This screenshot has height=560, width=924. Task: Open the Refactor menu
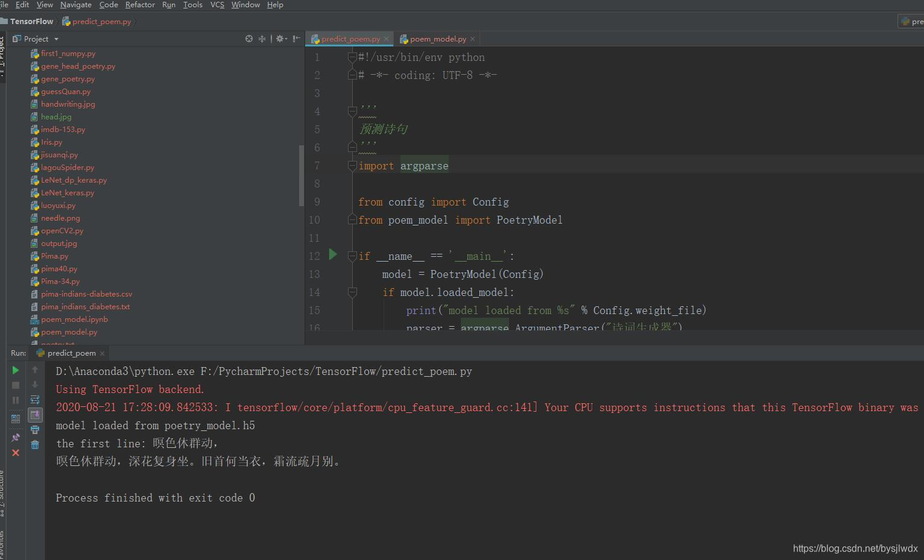[140, 5]
